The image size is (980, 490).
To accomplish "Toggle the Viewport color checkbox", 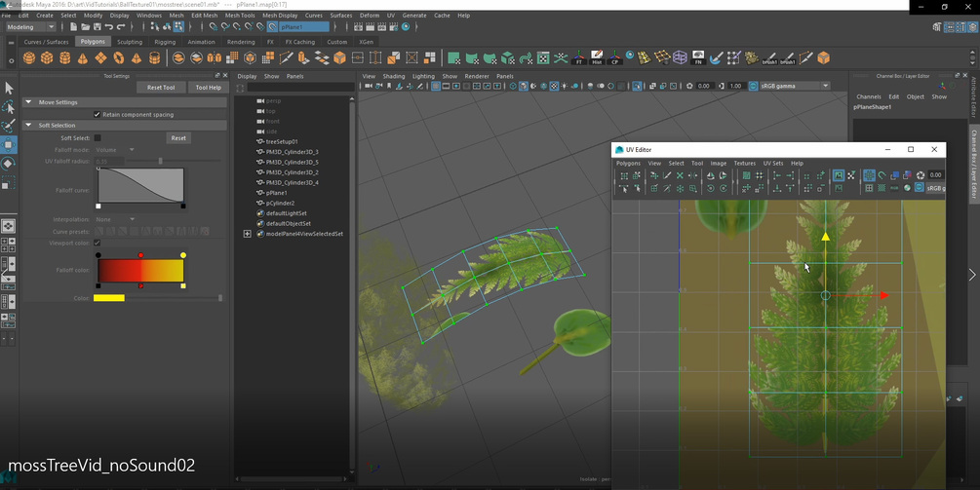I will (x=98, y=243).
